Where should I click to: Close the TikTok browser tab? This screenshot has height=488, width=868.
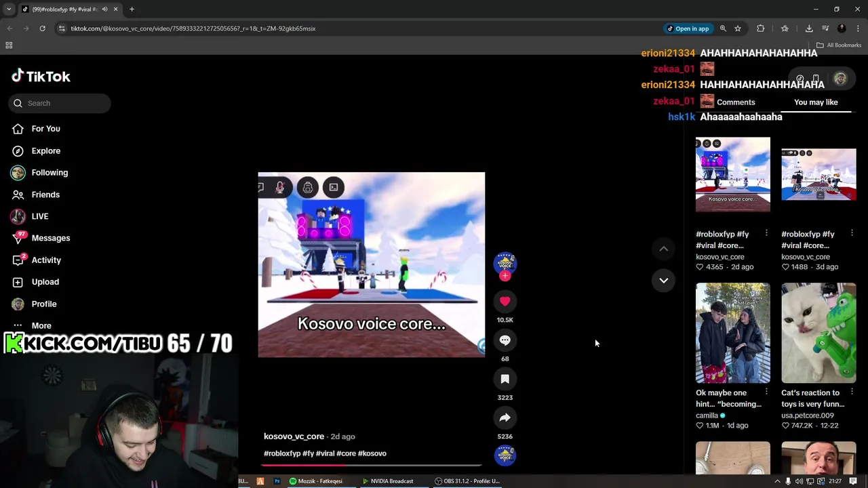[115, 9]
